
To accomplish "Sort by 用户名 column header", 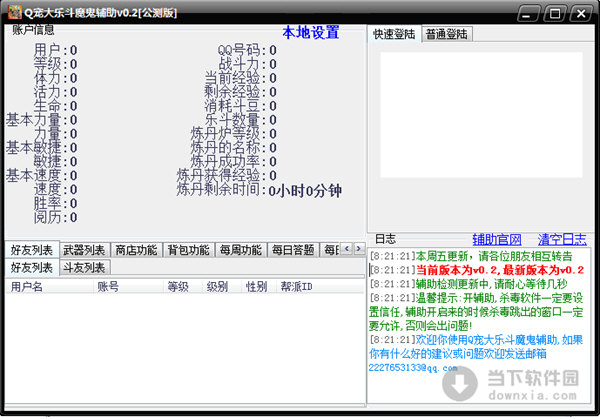I will [x=49, y=287].
